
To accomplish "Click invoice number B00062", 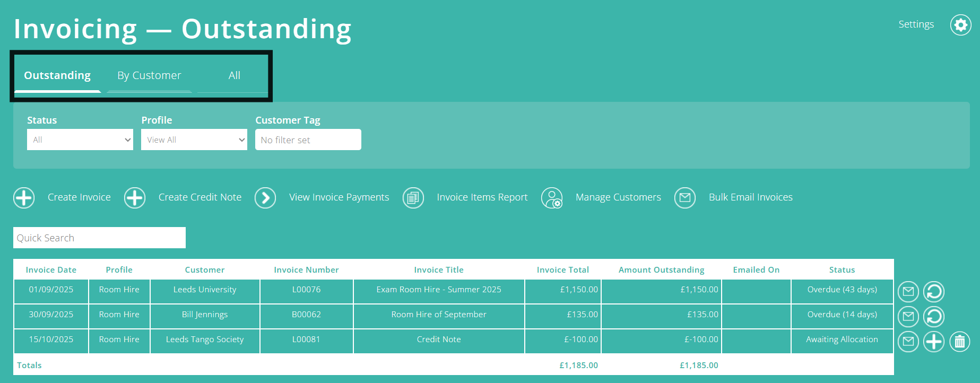I will pos(306,315).
